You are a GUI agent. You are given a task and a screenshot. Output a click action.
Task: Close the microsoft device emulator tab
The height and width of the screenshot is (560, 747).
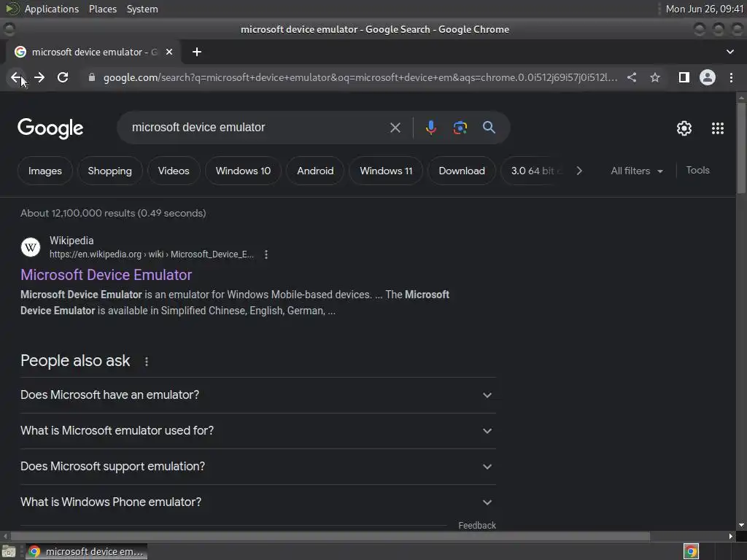(169, 52)
